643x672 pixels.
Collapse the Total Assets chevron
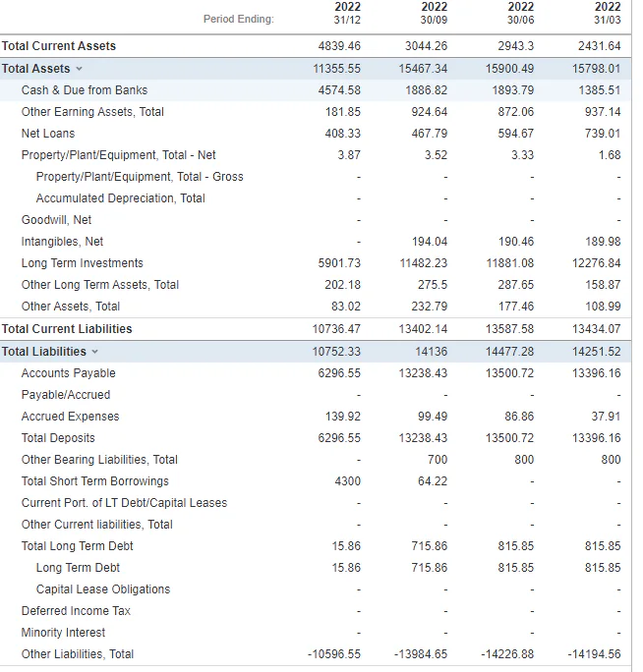tap(79, 69)
